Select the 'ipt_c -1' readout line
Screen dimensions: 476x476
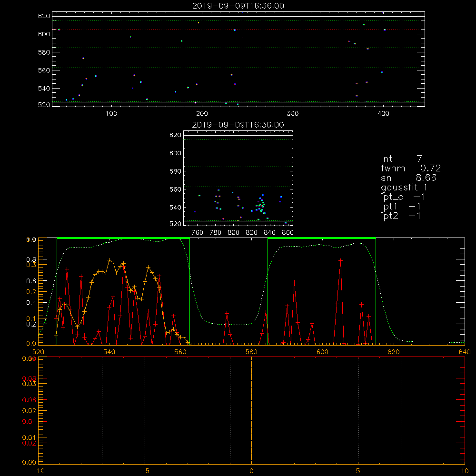[x=403, y=197]
